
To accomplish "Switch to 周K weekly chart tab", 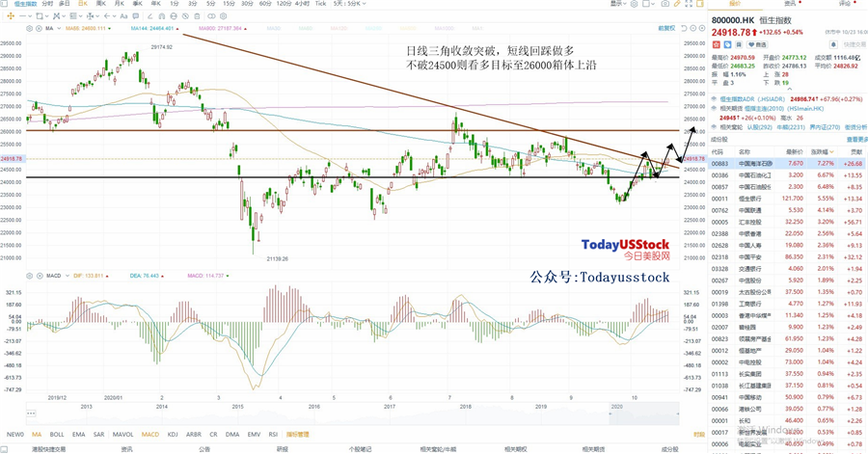I will (x=100, y=3).
